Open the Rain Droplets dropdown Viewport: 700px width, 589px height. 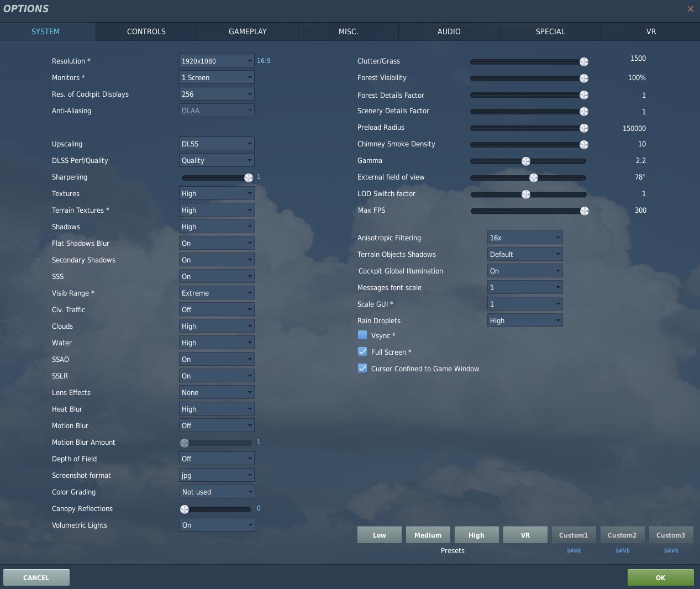[x=525, y=320]
